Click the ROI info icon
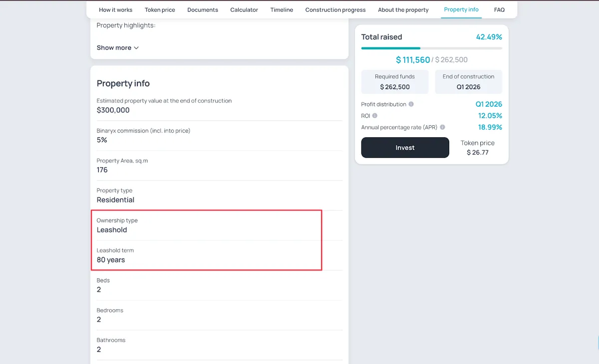This screenshot has width=599, height=364. coord(375,116)
